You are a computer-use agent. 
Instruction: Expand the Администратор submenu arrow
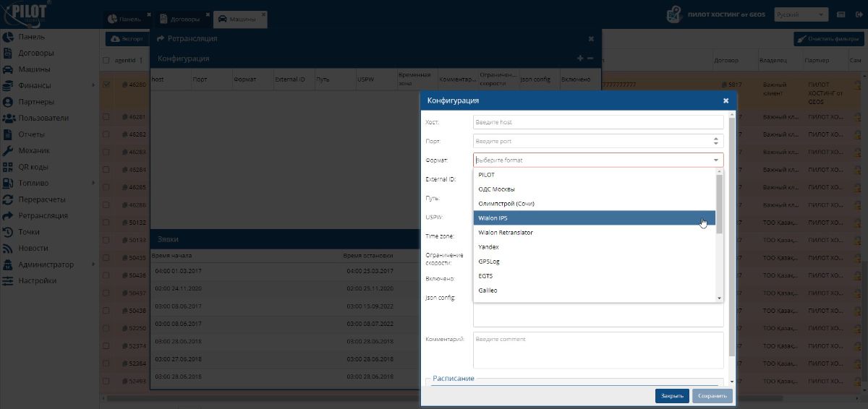point(93,264)
